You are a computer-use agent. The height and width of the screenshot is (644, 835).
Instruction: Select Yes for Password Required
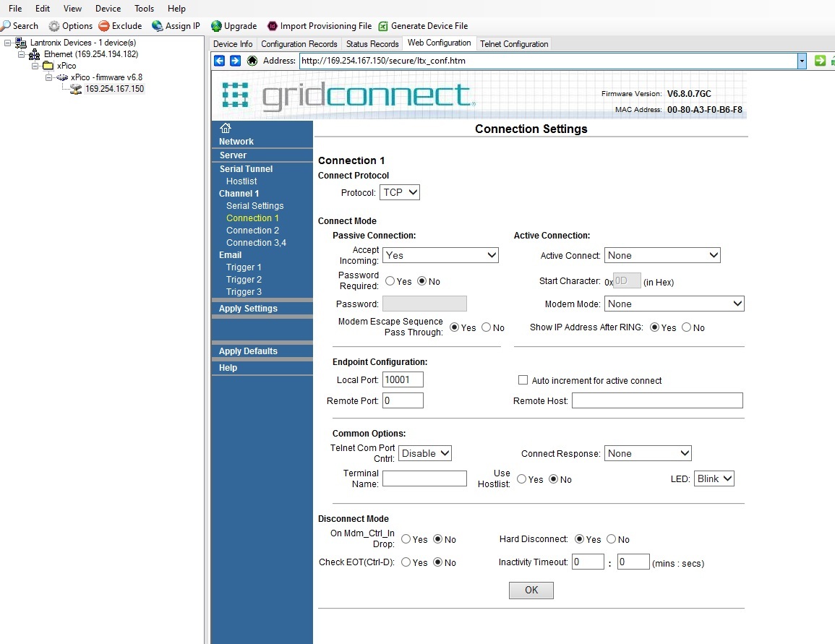390,281
